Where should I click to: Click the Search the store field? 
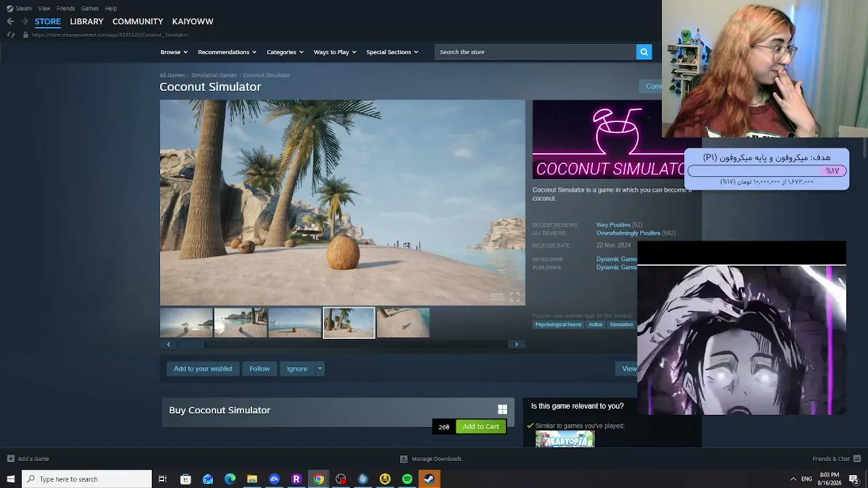click(536, 52)
